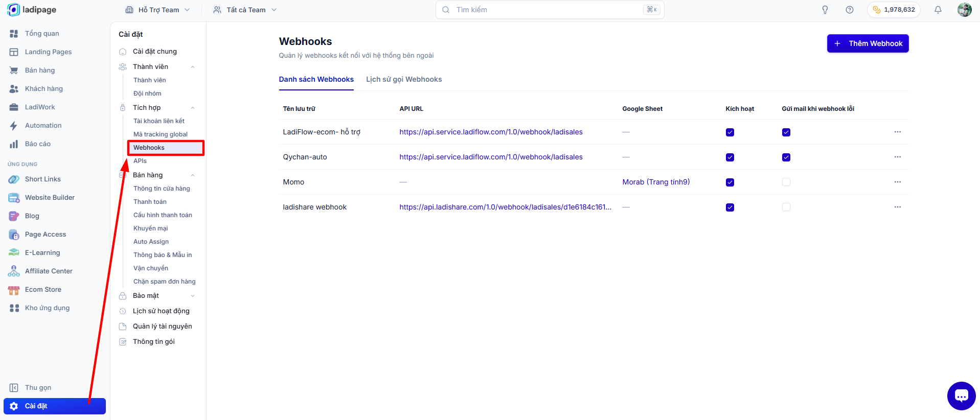Open Morab (Trang tính9) Google Sheet link
The width and height of the screenshot is (980, 420).
[656, 182]
